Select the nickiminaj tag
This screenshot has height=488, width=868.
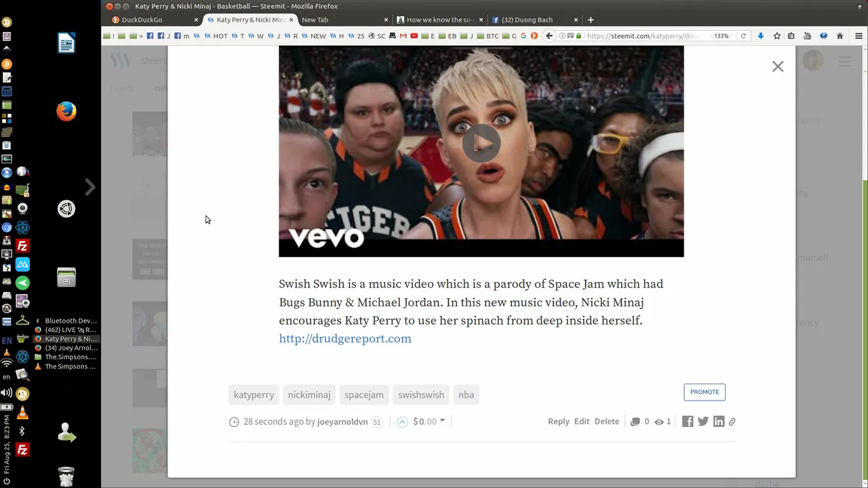(309, 394)
